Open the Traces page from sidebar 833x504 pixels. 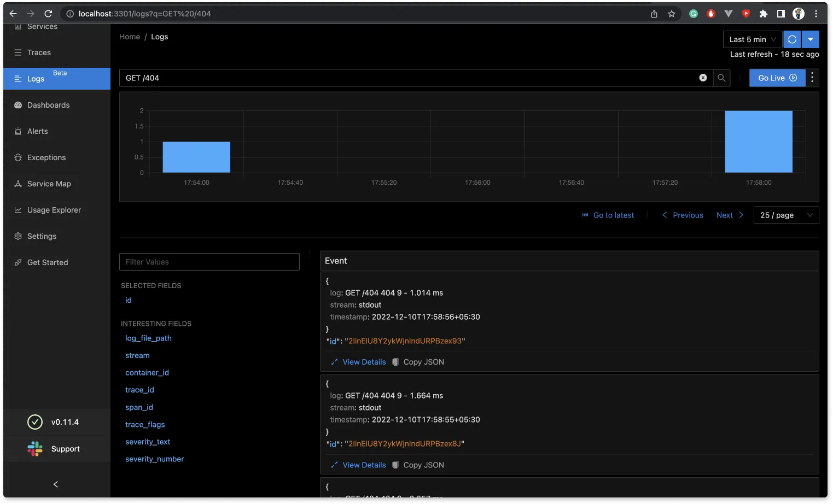point(57,52)
